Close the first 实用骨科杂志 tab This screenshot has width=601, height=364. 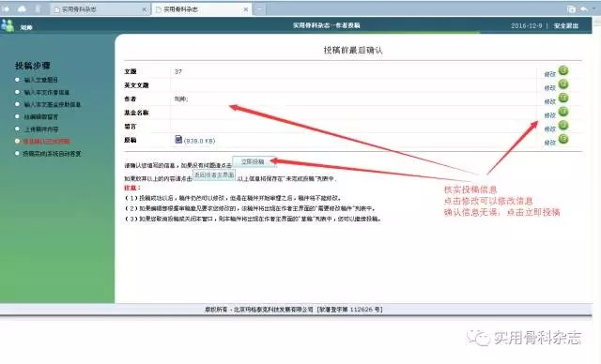144,9
